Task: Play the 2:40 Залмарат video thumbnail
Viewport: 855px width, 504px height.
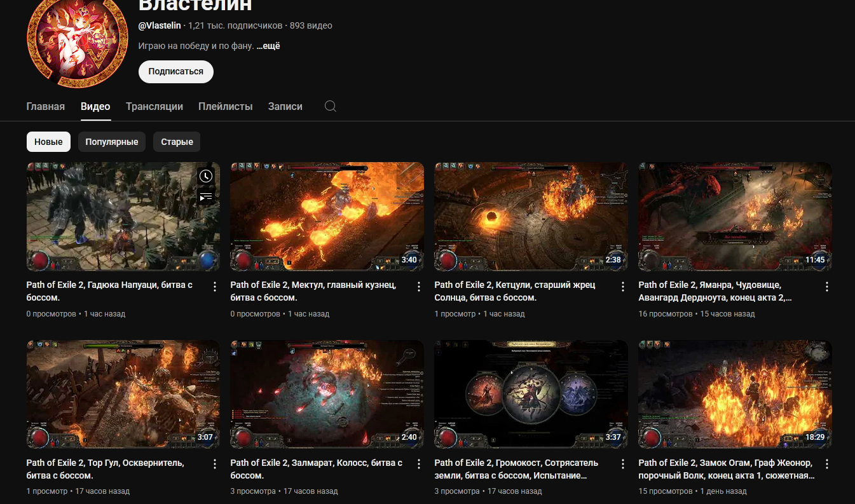Action: pos(327,395)
